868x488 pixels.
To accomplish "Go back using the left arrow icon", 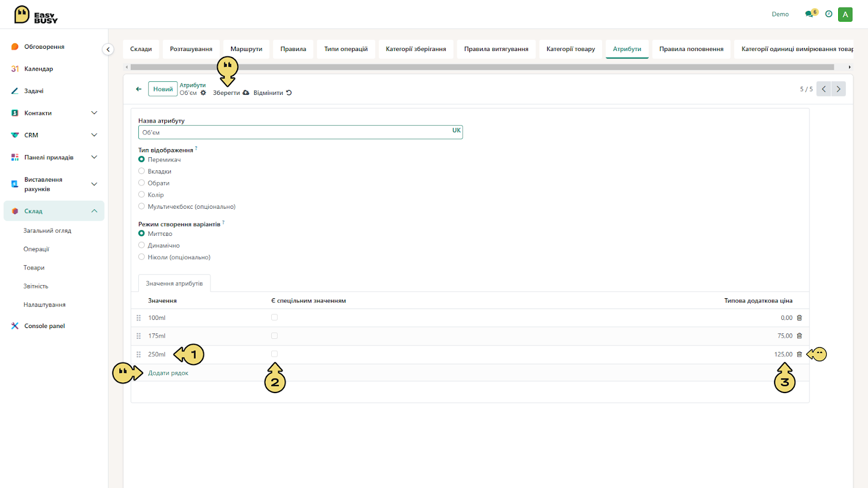I will (x=138, y=89).
